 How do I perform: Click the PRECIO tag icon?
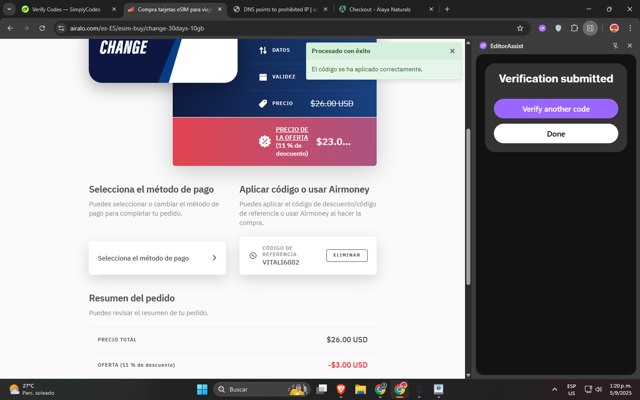coord(263,104)
